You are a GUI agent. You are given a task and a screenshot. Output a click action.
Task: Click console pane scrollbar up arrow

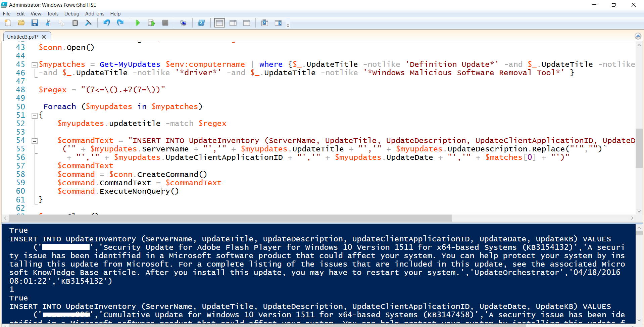[x=639, y=228]
